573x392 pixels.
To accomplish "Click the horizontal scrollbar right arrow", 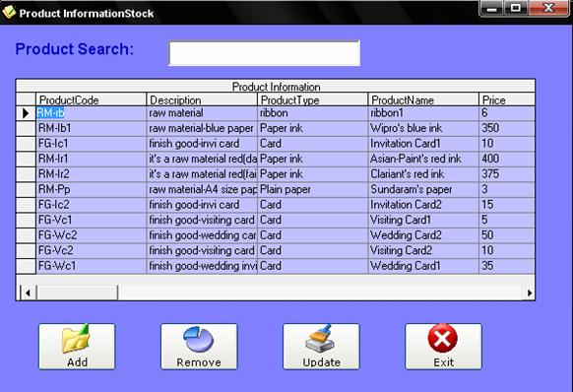I will pyautogui.click(x=529, y=293).
